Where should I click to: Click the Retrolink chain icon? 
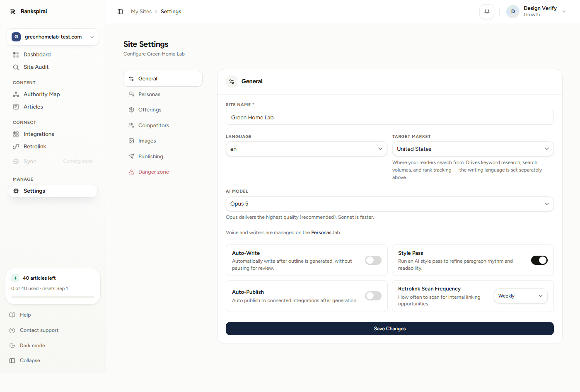[16, 147]
